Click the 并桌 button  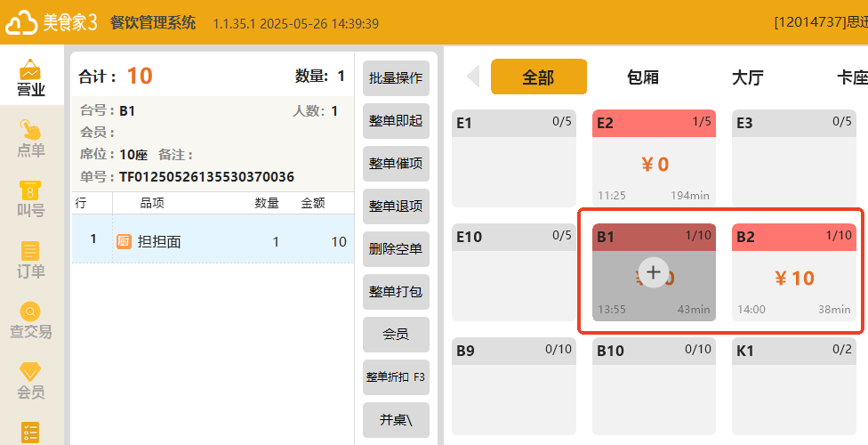point(396,419)
